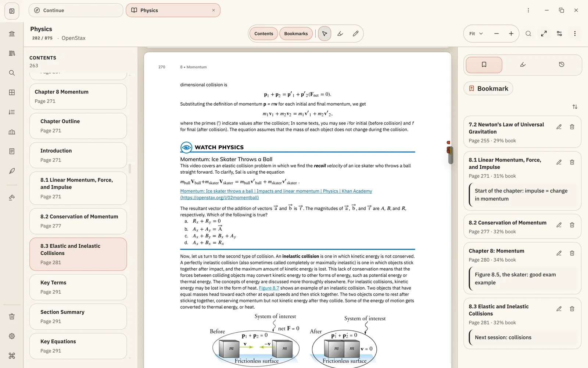Image resolution: width=588 pixels, height=368 pixels.
Task: Open the Contents panel
Action: 264,33
